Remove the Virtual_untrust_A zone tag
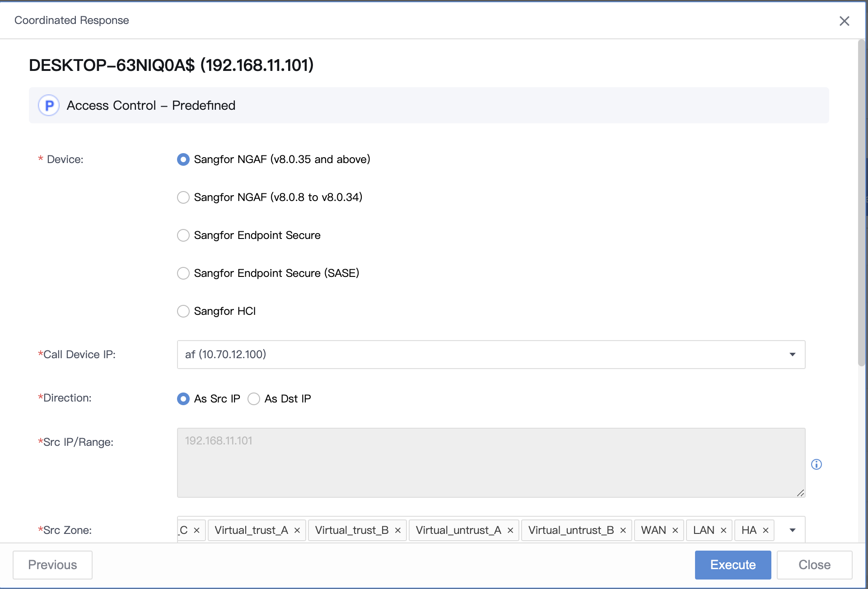The height and width of the screenshot is (589, 868). (510, 530)
